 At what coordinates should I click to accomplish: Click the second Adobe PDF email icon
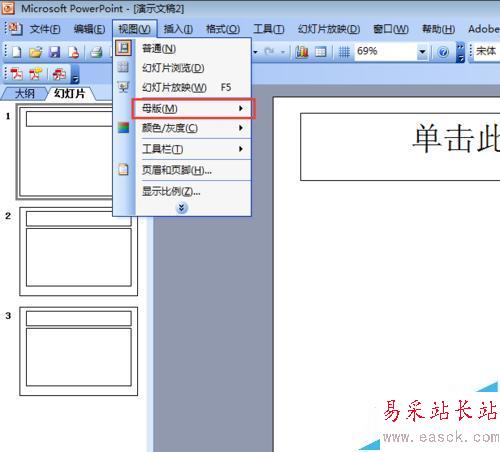[x=35, y=74]
